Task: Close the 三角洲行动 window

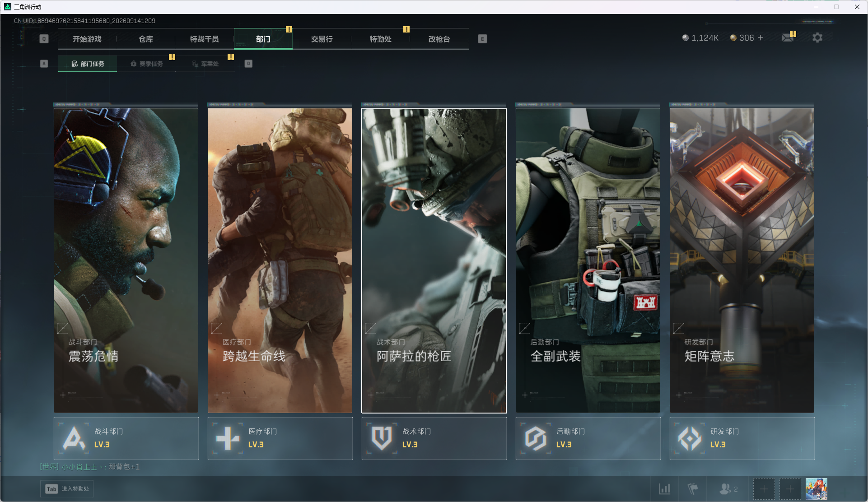Action: tap(857, 7)
